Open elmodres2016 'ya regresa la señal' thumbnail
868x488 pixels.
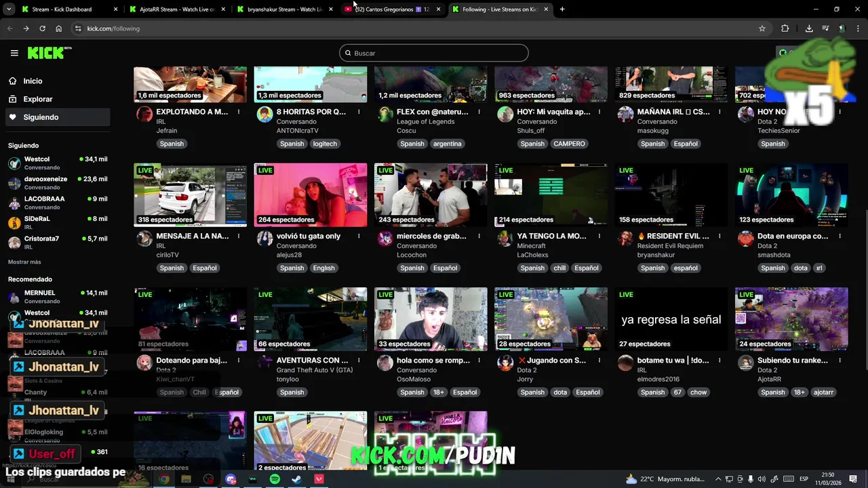[x=671, y=319]
